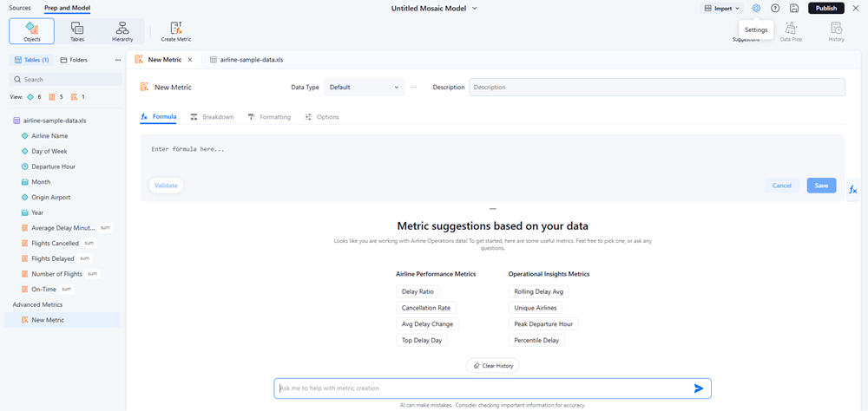The width and height of the screenshot is (868, 411).
Task: Click the Help question mark icon
Action: 775,8
